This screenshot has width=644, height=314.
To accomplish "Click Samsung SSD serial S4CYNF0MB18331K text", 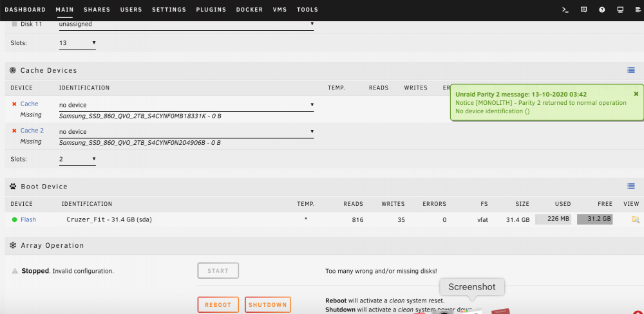I will click(140, 116).
